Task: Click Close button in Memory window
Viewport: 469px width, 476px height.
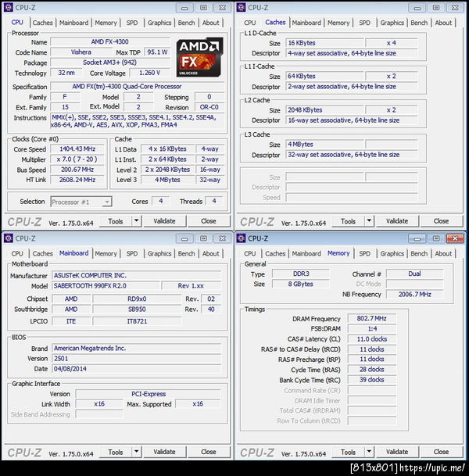Action: click(442, 452)
